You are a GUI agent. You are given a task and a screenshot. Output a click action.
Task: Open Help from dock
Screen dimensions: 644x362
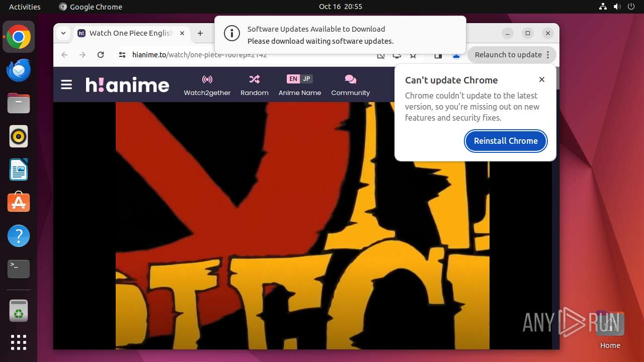point(19,236)
